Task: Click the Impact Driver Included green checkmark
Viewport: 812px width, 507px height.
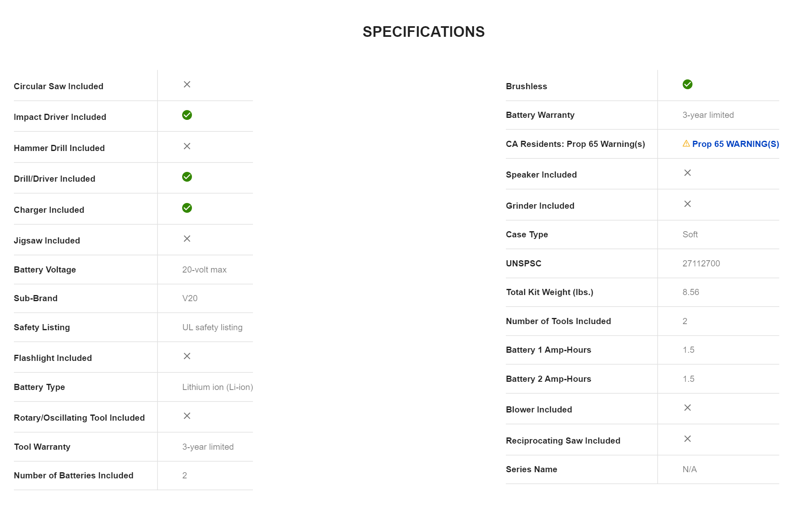Action: tap(187, 115)
